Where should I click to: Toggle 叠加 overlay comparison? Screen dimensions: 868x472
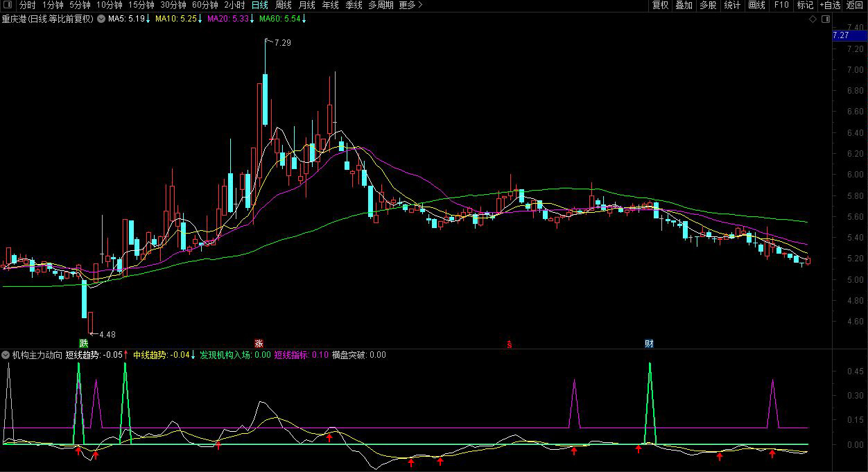coord(684,5)
